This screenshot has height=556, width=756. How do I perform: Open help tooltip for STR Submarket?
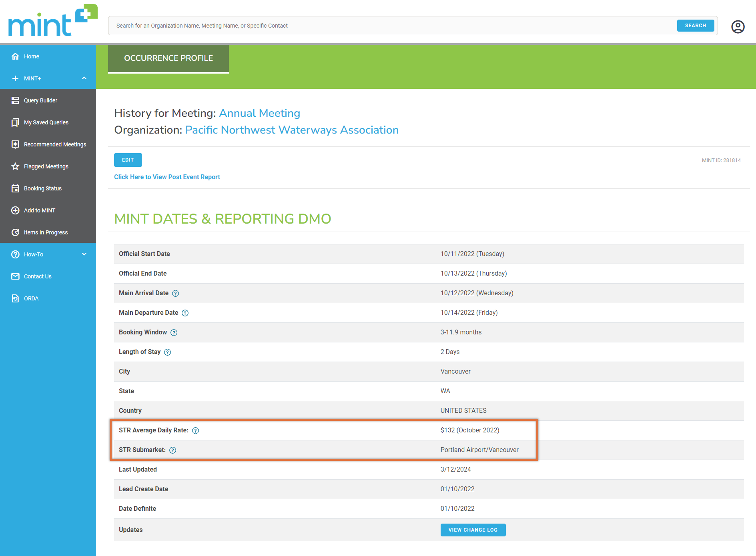[172, 450]
